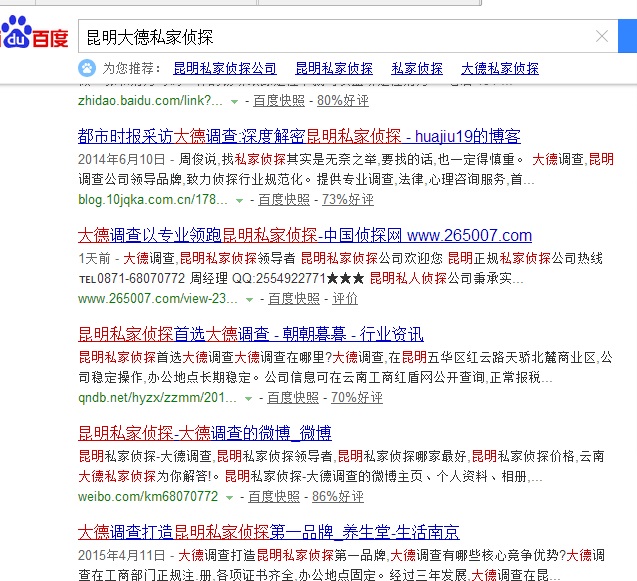Click 73%好评 rating link

coord(348,199)
